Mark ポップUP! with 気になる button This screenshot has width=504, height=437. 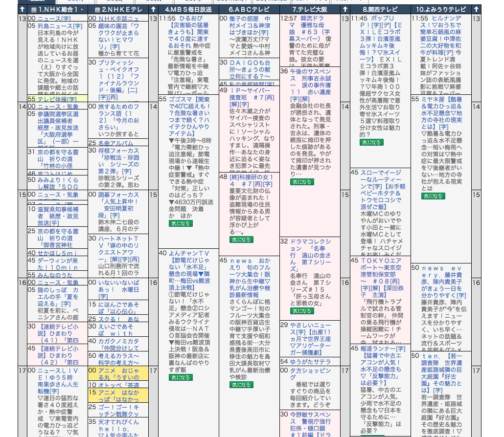tap(371, 142)
